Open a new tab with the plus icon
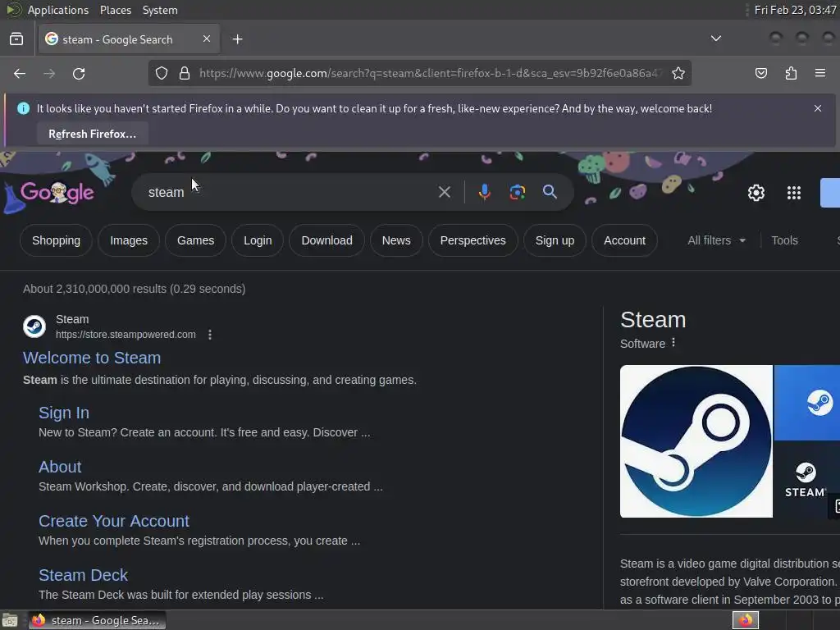Viewport: 840px width, 630px height. coord(237,39)
